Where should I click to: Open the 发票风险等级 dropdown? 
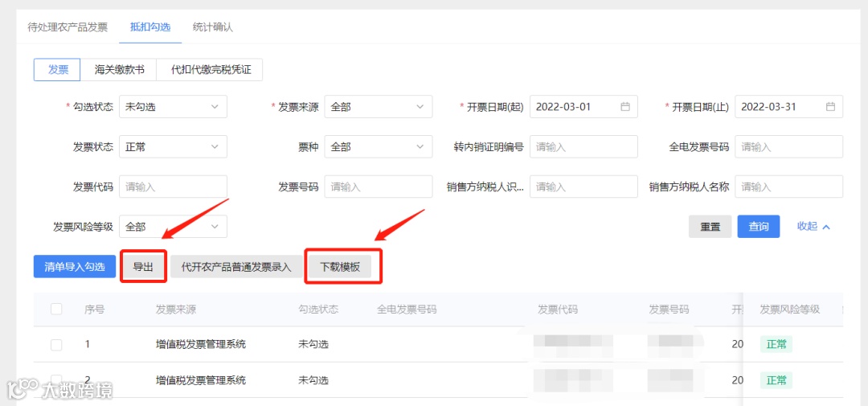coord(173,227)
